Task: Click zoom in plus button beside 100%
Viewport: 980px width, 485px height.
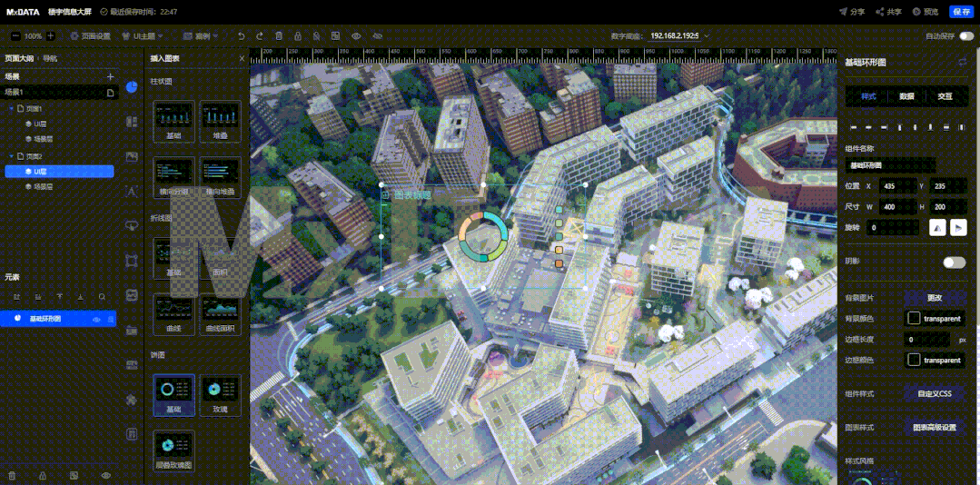Action: coord(51,36)
